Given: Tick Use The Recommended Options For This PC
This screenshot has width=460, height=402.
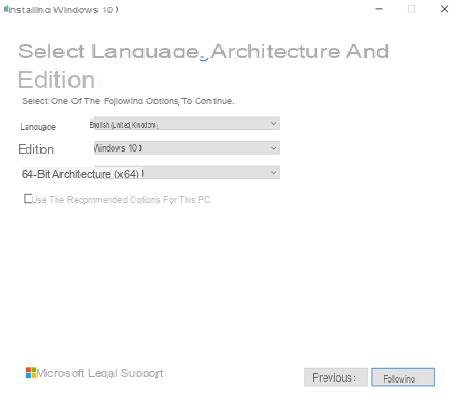Looking at the screenshot, I should coord(28,199).
